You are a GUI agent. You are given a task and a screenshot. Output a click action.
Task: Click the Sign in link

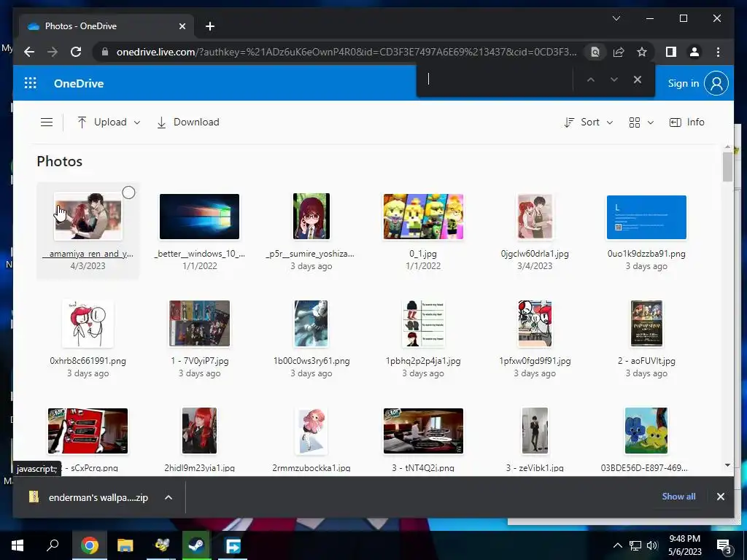click(683, 83)
